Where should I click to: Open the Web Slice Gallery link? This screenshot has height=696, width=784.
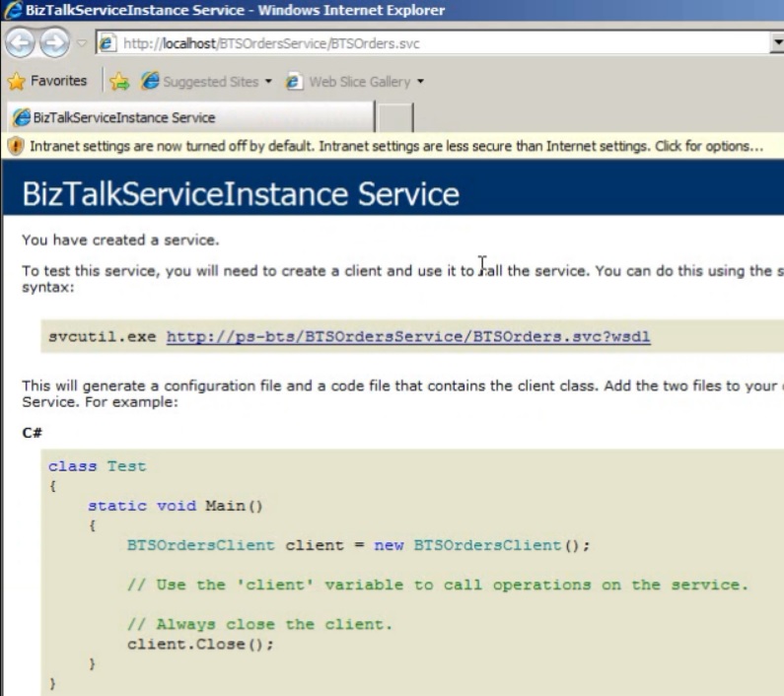(360, 82)
